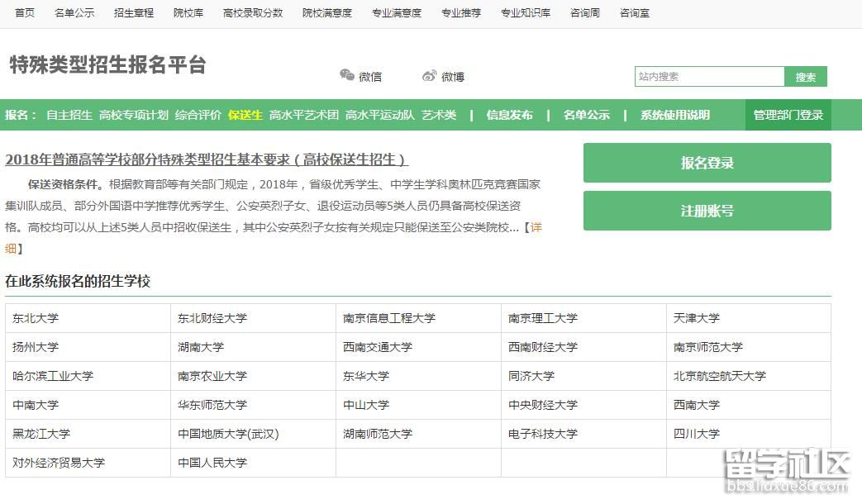Click 中国人民大学 in the school table
The image size is (862, 504).
point(212,463)
